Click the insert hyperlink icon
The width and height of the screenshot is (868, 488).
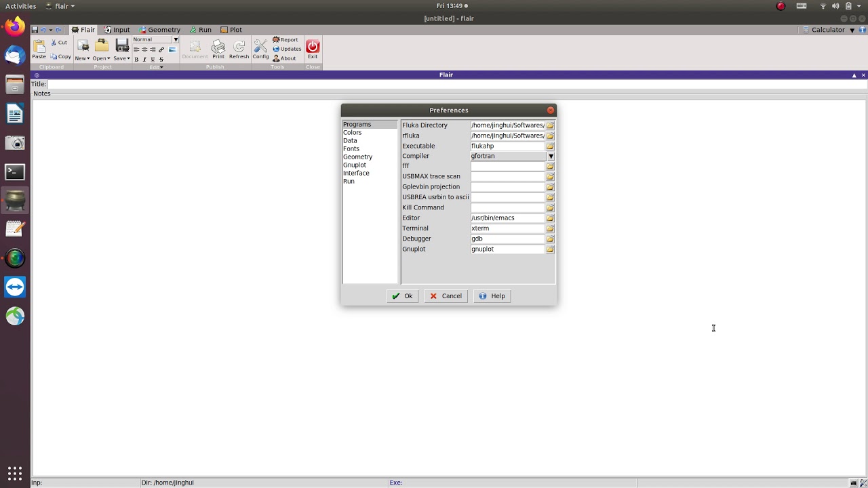click(161, 49)
